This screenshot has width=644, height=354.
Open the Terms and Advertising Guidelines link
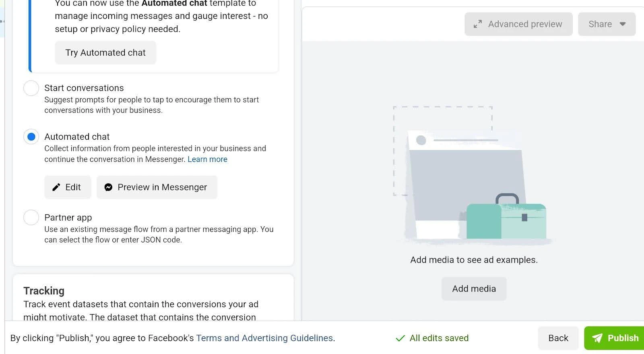click(x=264, y=338)
